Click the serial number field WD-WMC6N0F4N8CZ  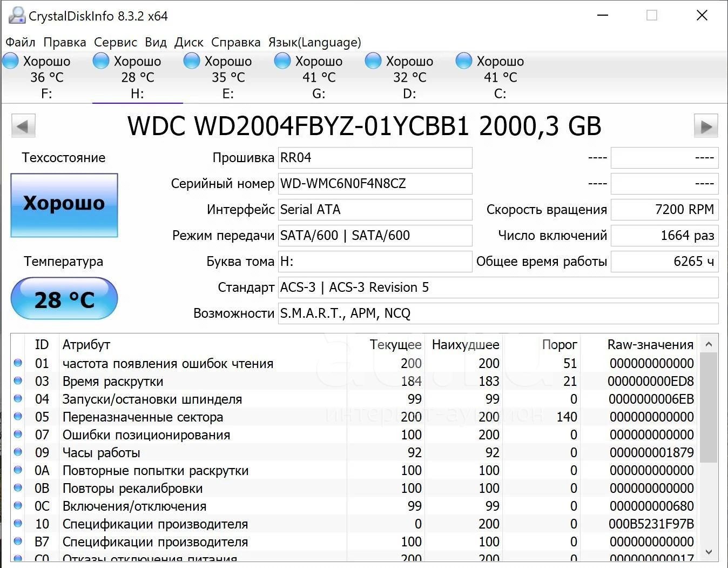coord(375,184)
